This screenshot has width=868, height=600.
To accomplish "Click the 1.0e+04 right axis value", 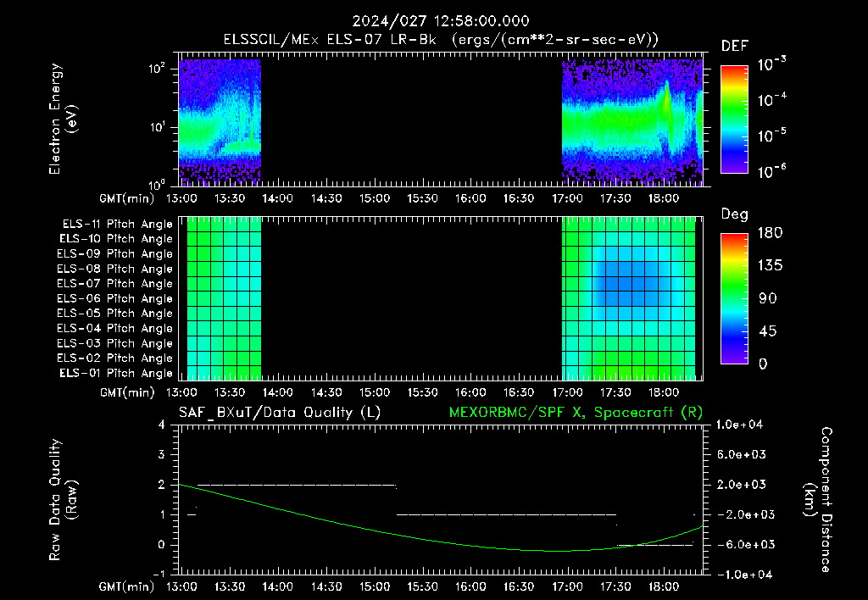I will tap(740, 425).
